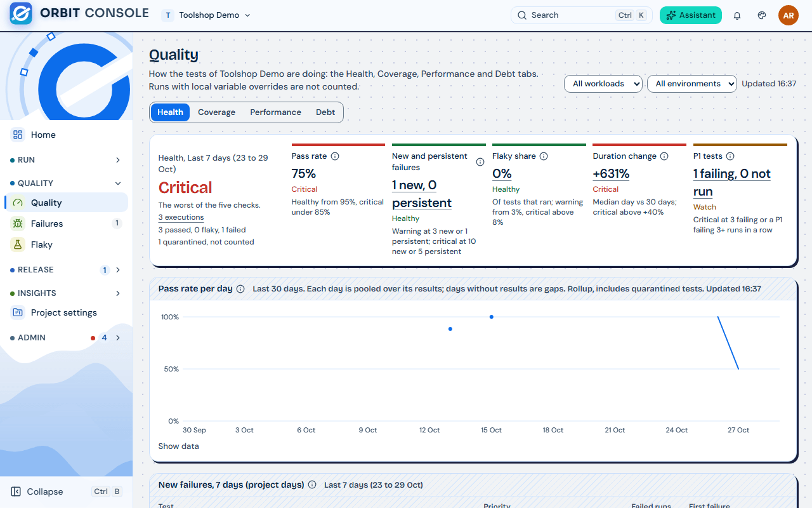Open the 1 failing, 0 not run link
This screenshot has height=508, width=812.
[x=731, y=183]
